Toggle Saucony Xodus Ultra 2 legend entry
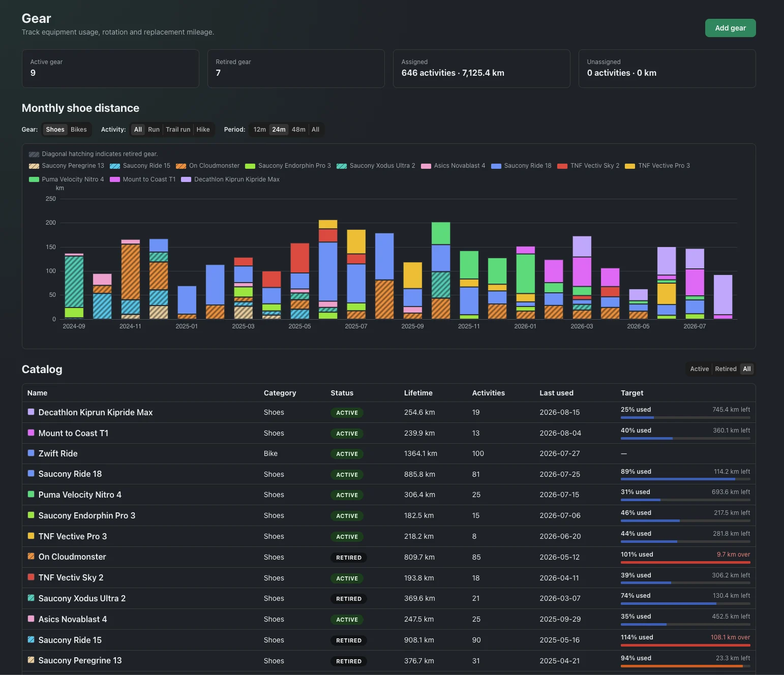 (376, 166)
